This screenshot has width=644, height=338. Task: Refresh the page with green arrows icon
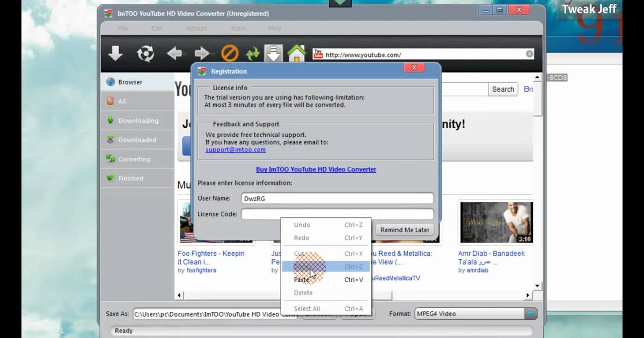[x=253, y=54]
